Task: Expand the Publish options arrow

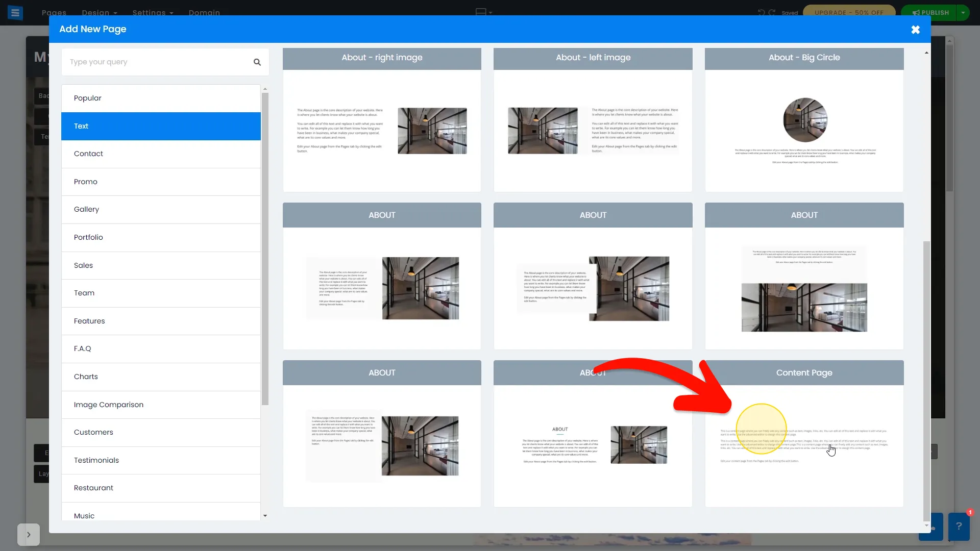Action: coord(963,12)
